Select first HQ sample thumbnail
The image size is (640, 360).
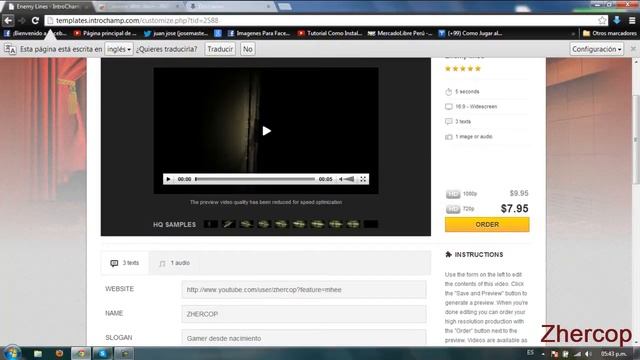click(x=211, y=224)
